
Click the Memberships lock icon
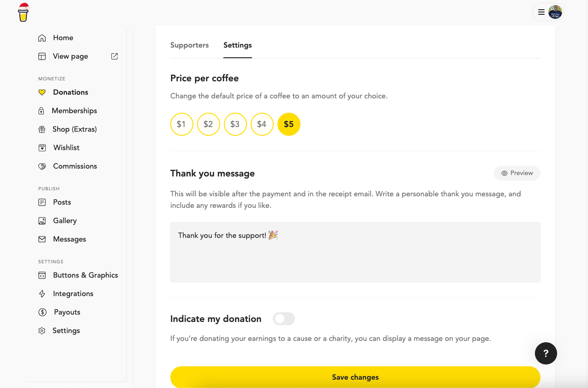[42, 111]
